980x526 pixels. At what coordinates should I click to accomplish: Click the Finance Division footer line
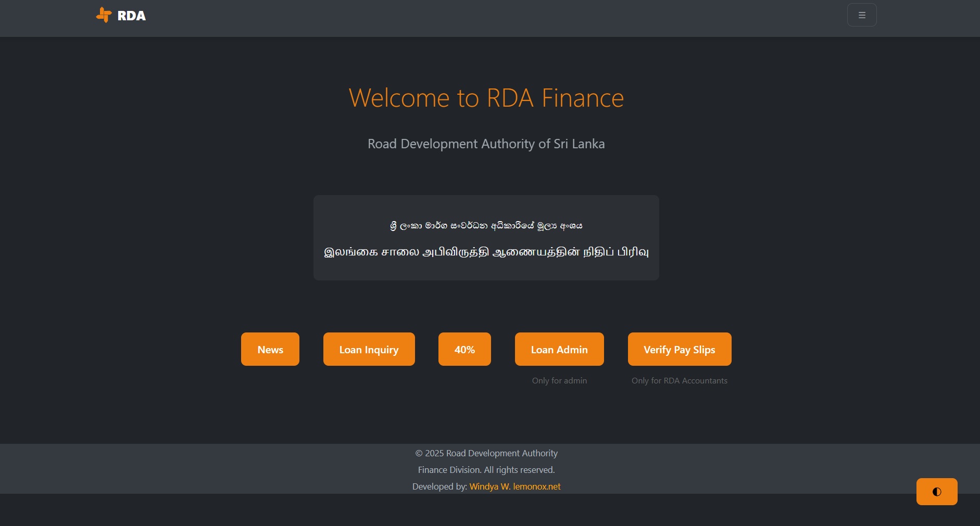[485, 469]
